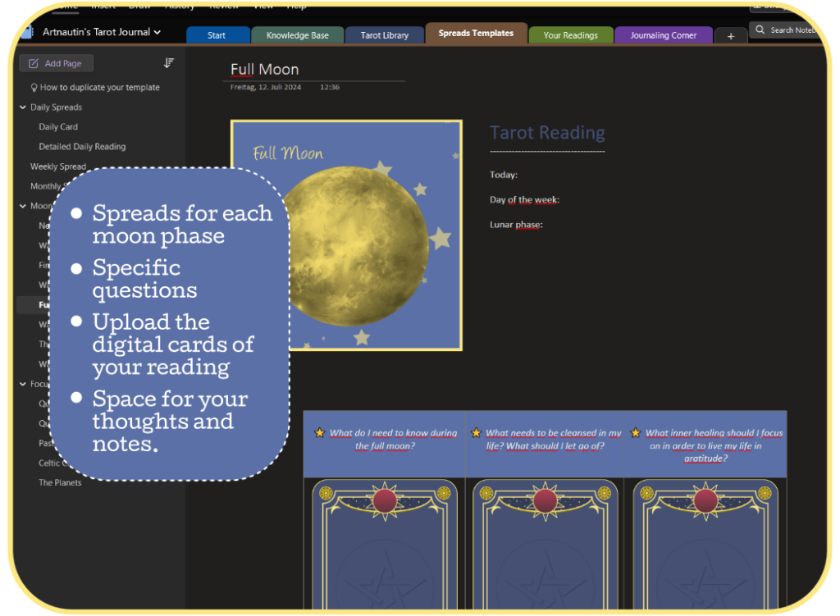840x616 pixels.
Task: Click the star icon before the full moon question
Action: (320, 433)
